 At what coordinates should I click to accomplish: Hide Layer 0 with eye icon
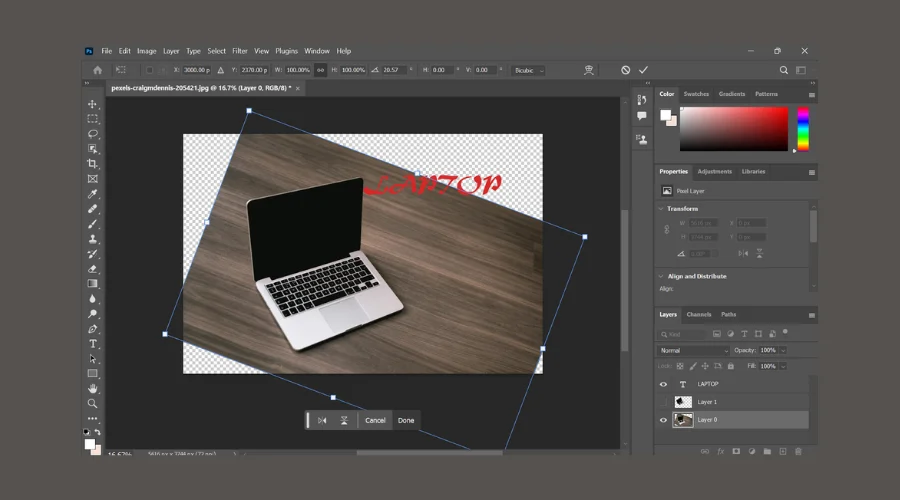[664, 420]
